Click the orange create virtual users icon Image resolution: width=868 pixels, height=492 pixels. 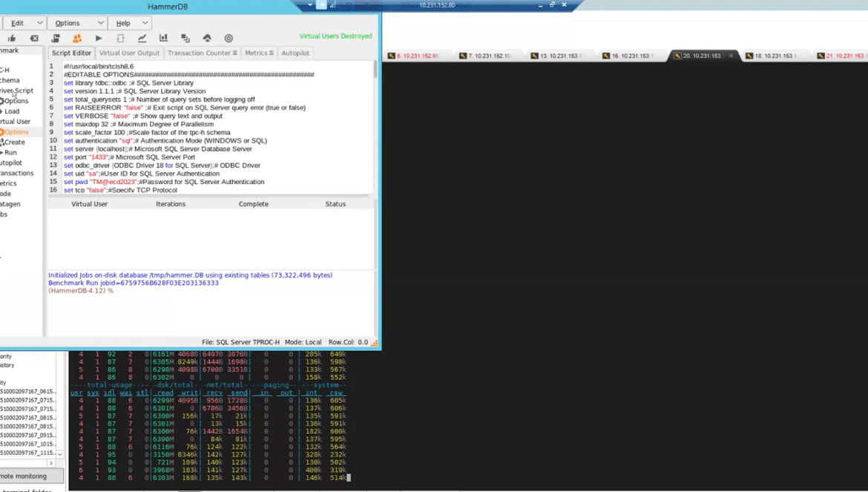coord(77,38)
